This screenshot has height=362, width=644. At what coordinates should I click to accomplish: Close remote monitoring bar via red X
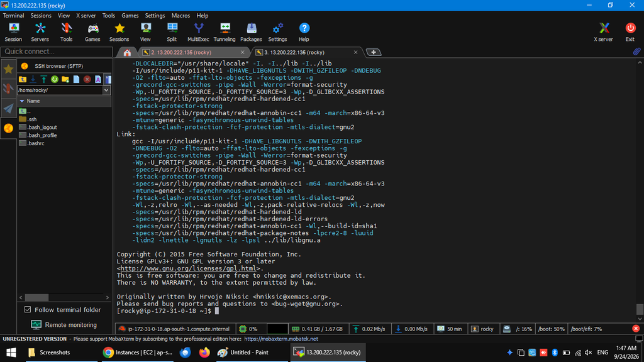coord(636,328)
